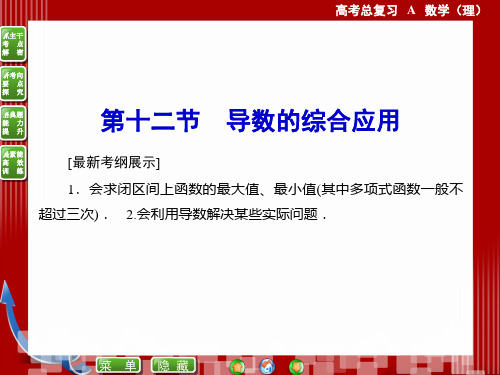This screenshot has height=375, width=500.
Task: Click the green up-arrow previous page icon
Action: coord(237,367)
